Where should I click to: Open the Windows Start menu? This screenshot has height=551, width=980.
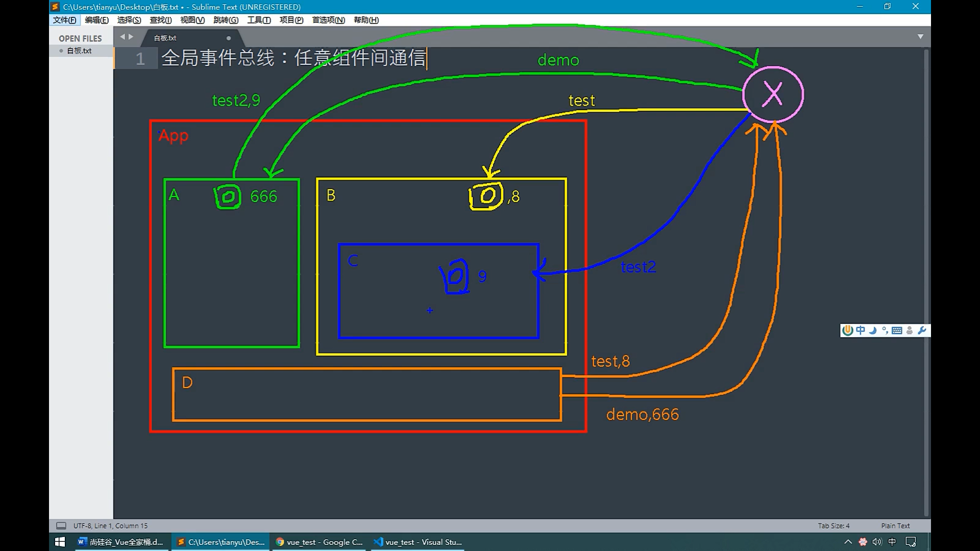(x=60, y=542)
